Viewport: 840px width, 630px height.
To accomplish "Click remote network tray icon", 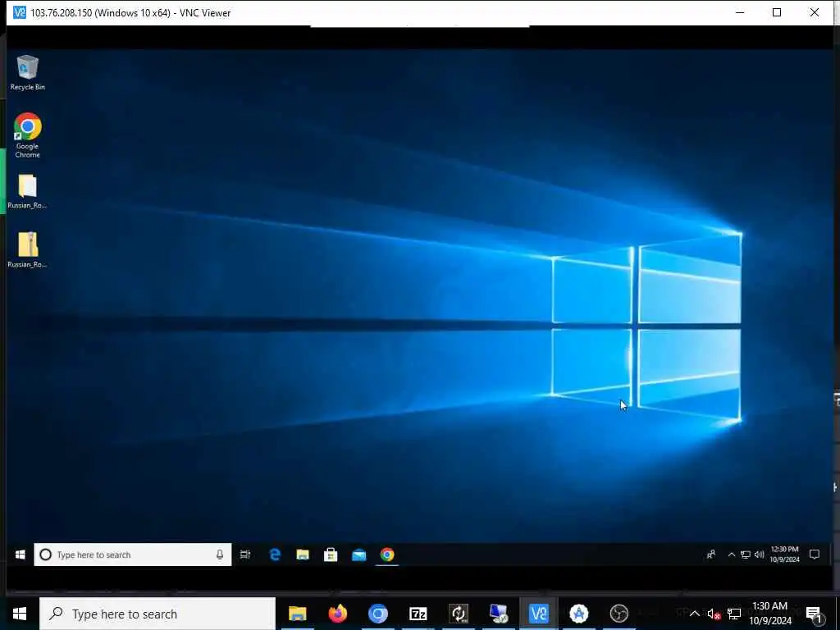I will click(x=745, y=555).
